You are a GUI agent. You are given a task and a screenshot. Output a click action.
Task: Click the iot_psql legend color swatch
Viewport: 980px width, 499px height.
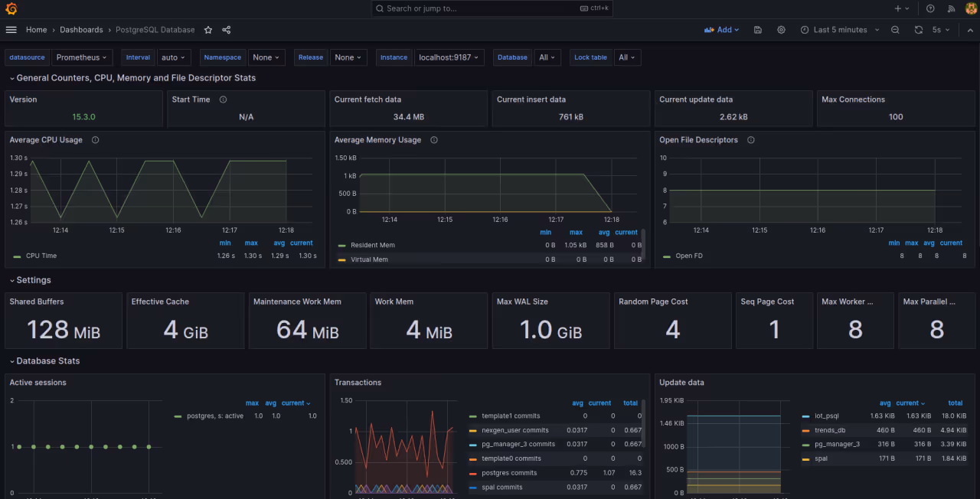[x=805, y=416]
